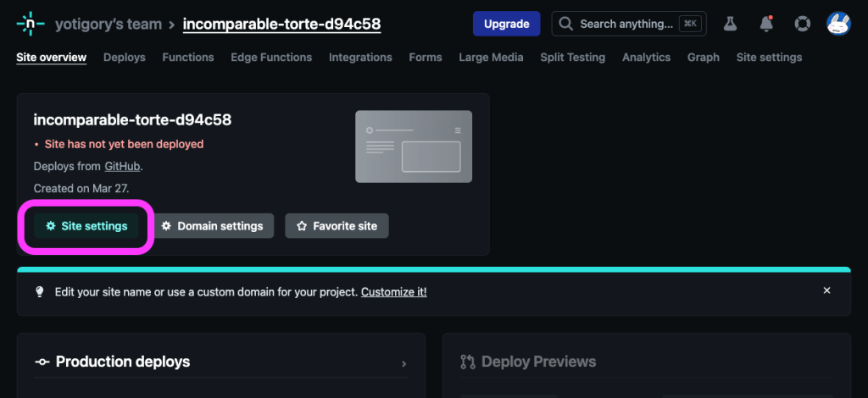Click the Production deploys commit icon
The image size is (868, 398).
[x=42, y=362]
